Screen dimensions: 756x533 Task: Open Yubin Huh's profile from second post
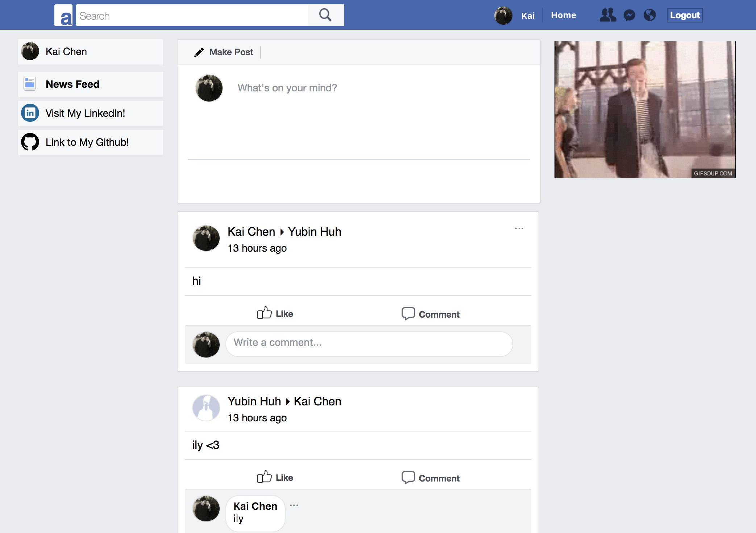coord(254,401)
